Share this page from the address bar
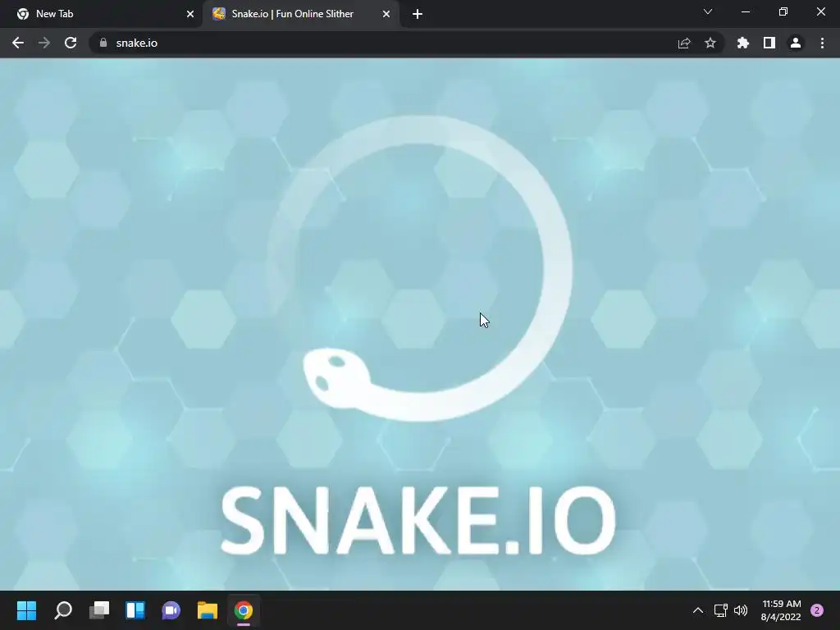This screenshot has width=840, height=630. point(684,43)
